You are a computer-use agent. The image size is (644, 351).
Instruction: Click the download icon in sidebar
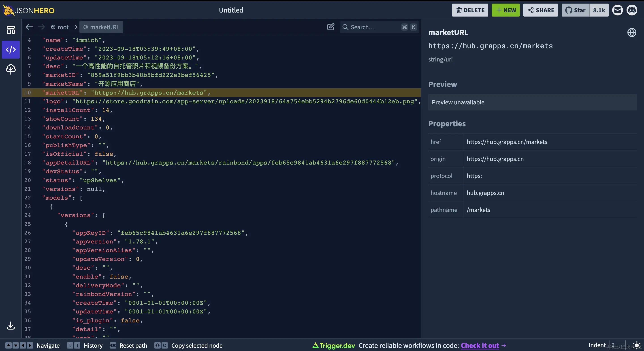pos(11,325)
